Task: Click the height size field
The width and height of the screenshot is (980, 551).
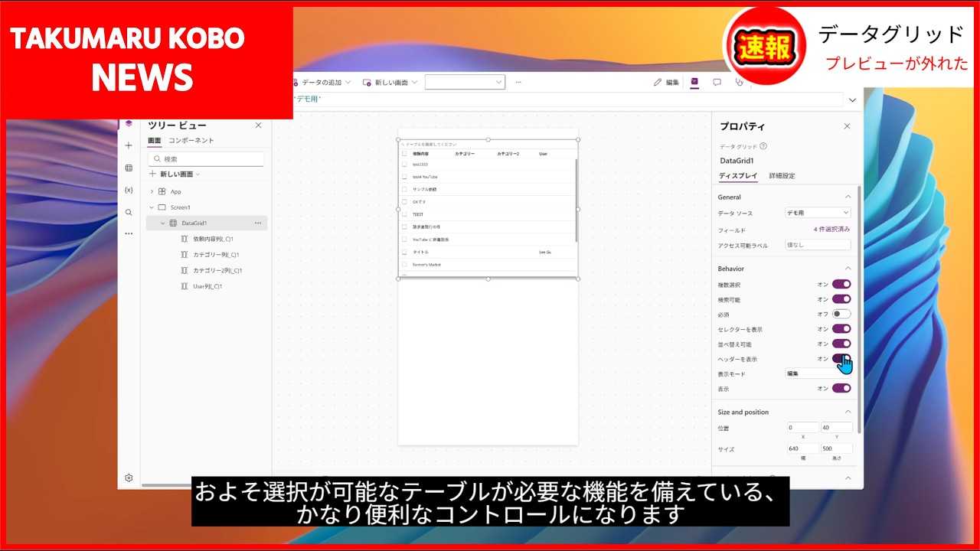Action: click(836, 448)
